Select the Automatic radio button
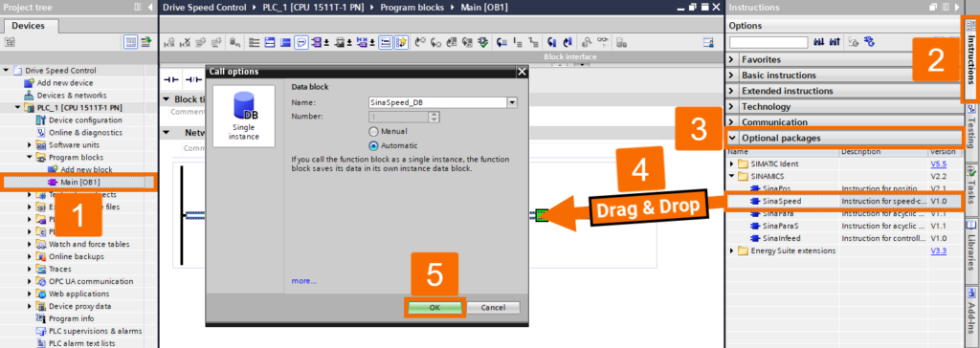The image size is (980, 348). click(374, 145)
